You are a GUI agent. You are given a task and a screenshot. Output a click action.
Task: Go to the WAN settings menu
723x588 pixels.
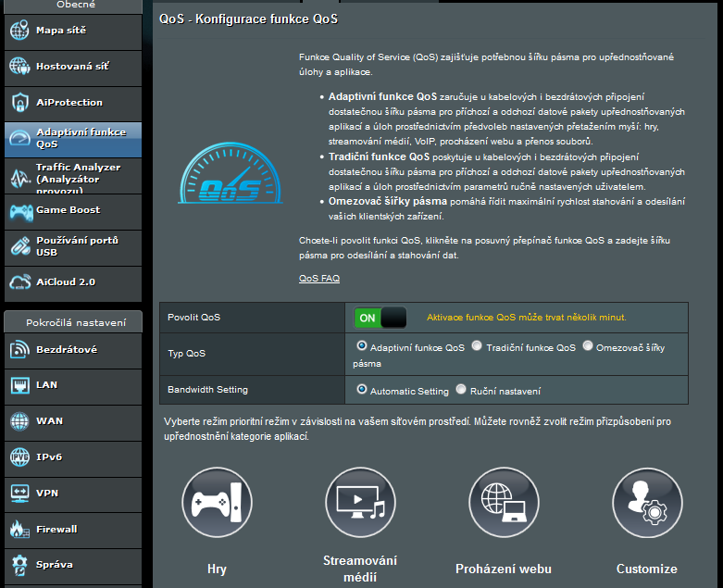pos(49,420)
